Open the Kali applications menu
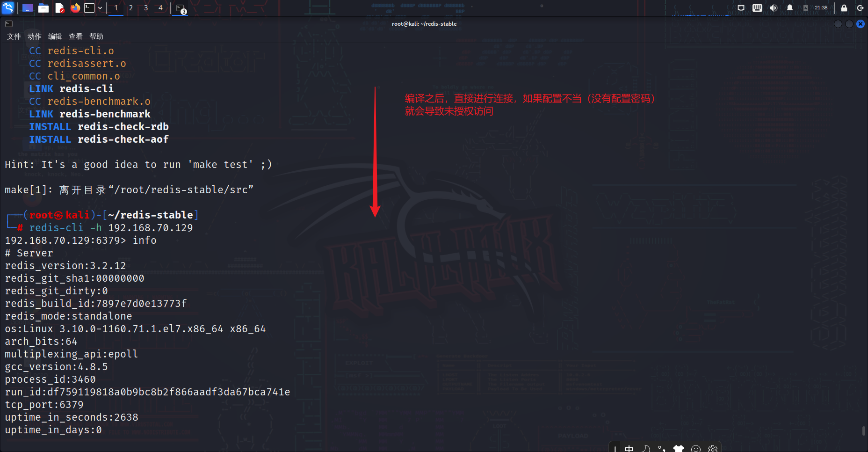Image resolution: width=868 pixels, height=452 pixels. [7, 8]
